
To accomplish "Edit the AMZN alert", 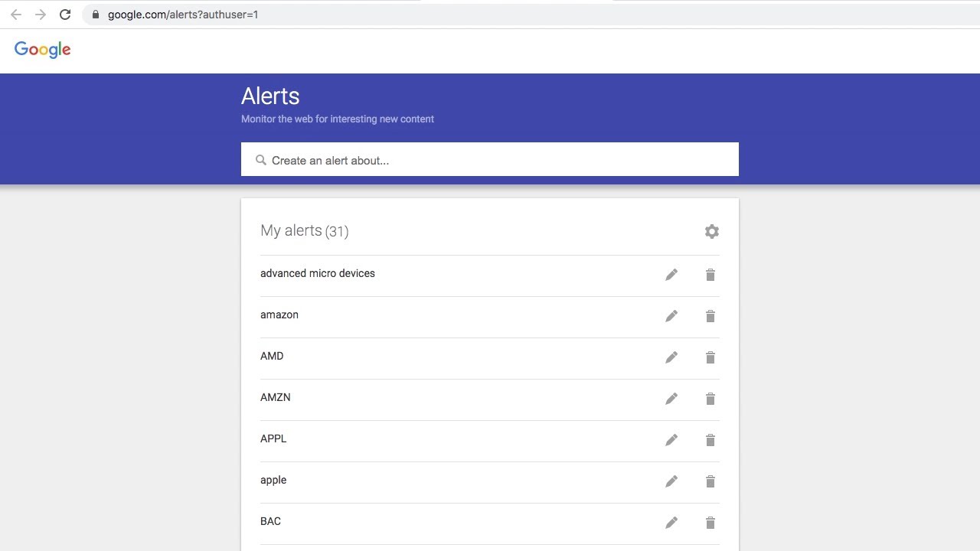I will (671, 399).
